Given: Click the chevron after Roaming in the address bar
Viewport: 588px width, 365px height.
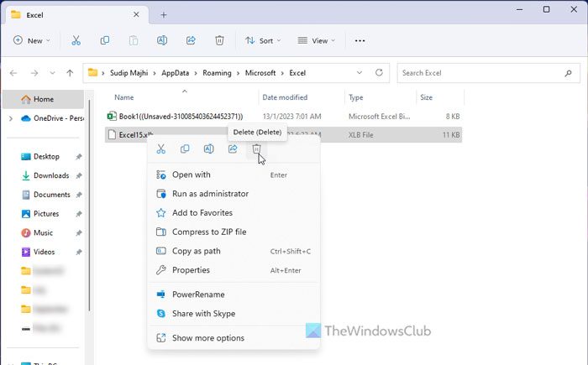Looking at the screenshot, I should tap(238, 73).
